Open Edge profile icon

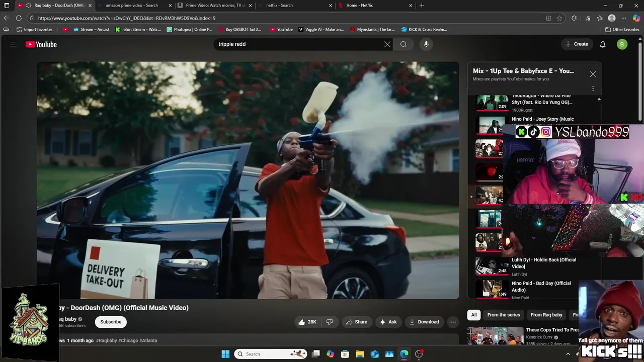[612, 18]
